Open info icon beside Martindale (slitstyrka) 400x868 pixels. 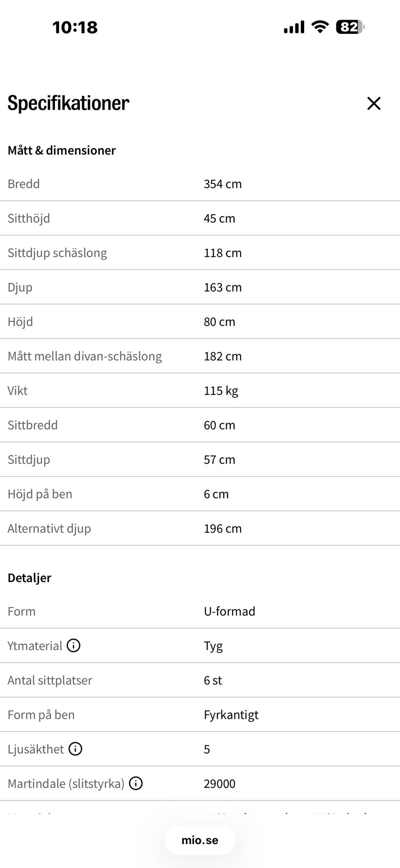coord(136,783)
